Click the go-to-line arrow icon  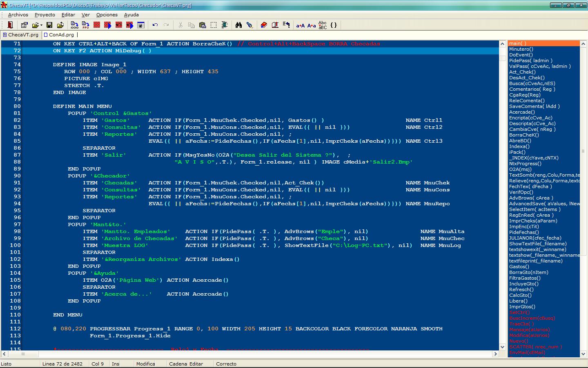[286, 25]
